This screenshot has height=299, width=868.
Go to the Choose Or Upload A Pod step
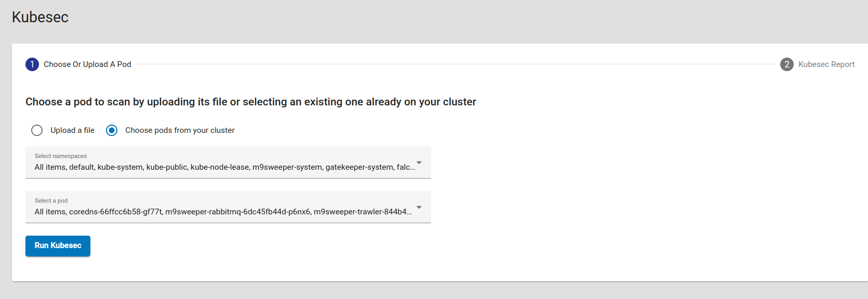pyautogui.click(x=87, y=64)
